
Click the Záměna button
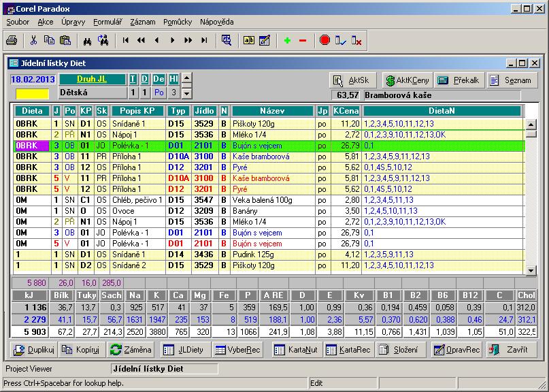pyautogui.click(x=131, y=350)
